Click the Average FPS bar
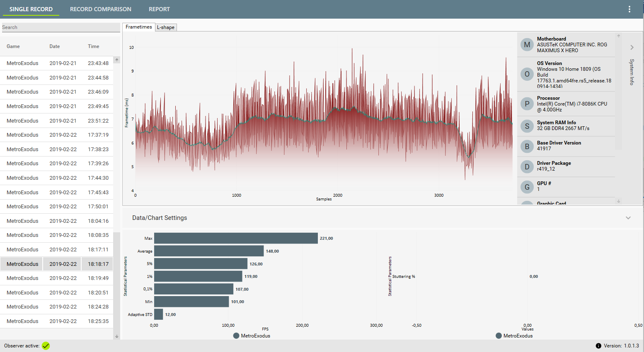 (209, 251)
